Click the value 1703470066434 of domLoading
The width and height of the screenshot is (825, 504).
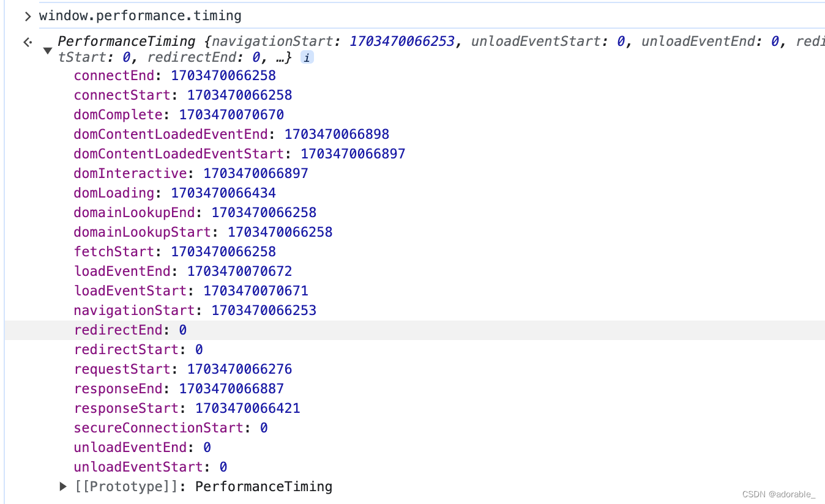pyautogui.click(x=223, y=193)
